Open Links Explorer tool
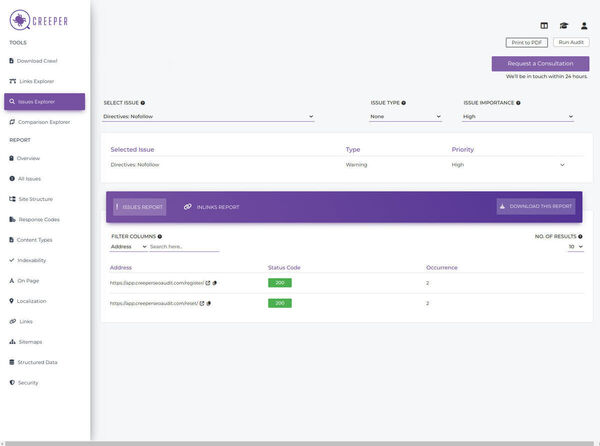The image size is (600, 446). click(32, 81)
